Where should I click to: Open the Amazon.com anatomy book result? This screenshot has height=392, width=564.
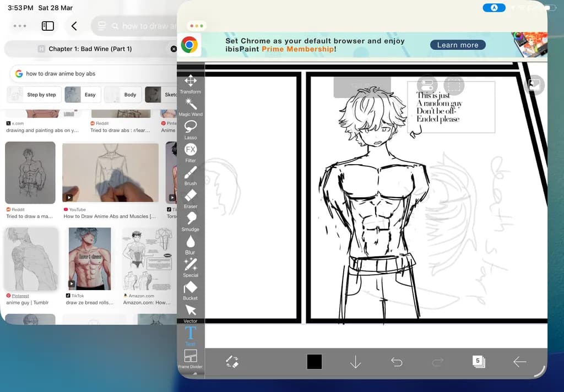point(148,259)
